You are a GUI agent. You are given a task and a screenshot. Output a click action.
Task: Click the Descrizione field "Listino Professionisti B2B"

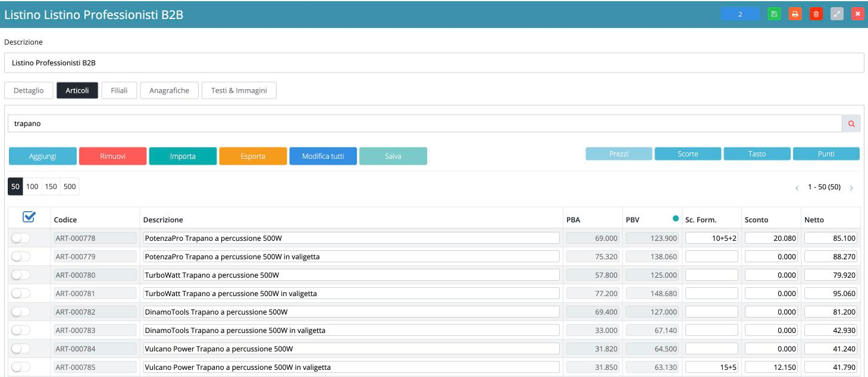434,62
